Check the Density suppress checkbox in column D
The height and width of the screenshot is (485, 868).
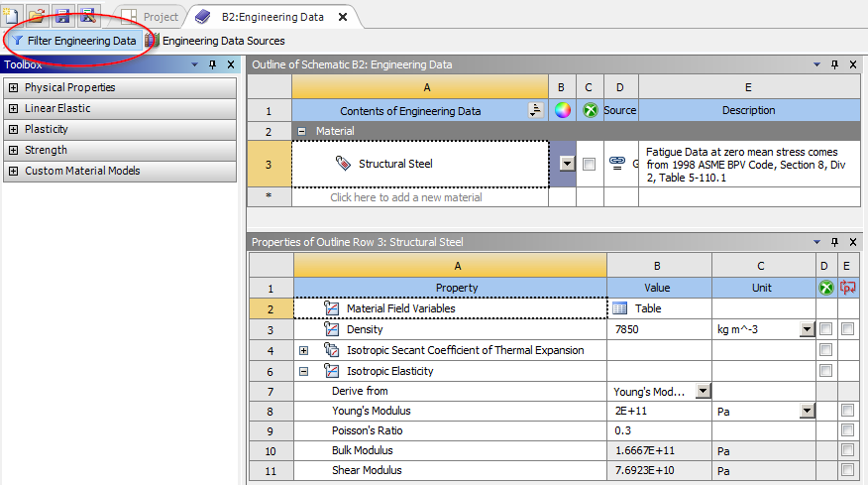pos(825,329)
